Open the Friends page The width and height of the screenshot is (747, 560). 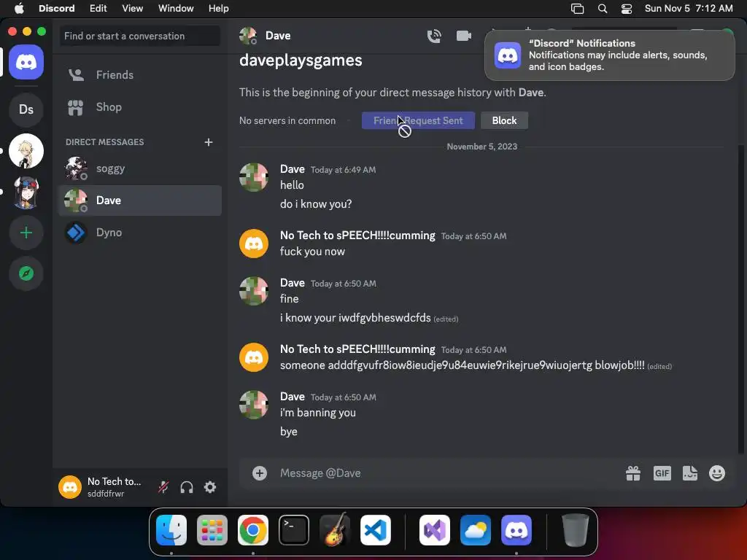point(140,75)
